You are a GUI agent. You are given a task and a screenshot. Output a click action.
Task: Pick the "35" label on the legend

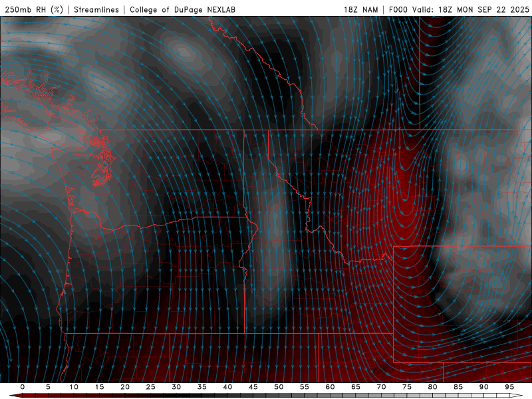pyautogui.click(x=202, y=387)
